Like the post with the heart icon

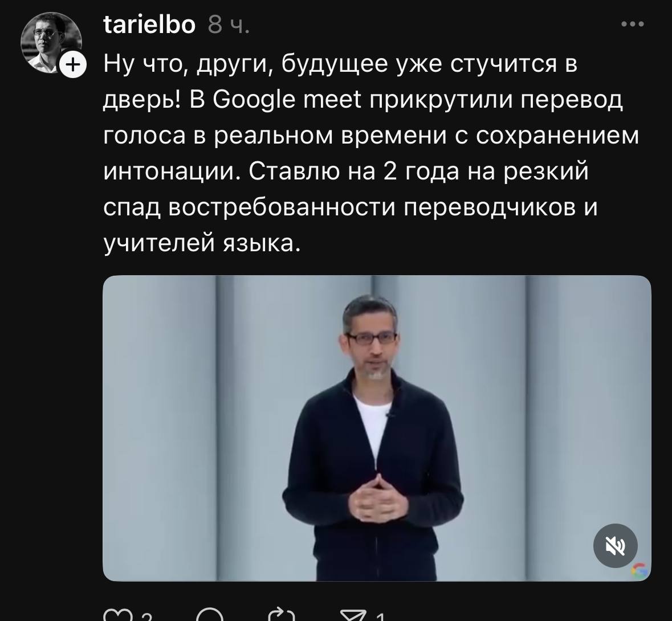point(119,615)
